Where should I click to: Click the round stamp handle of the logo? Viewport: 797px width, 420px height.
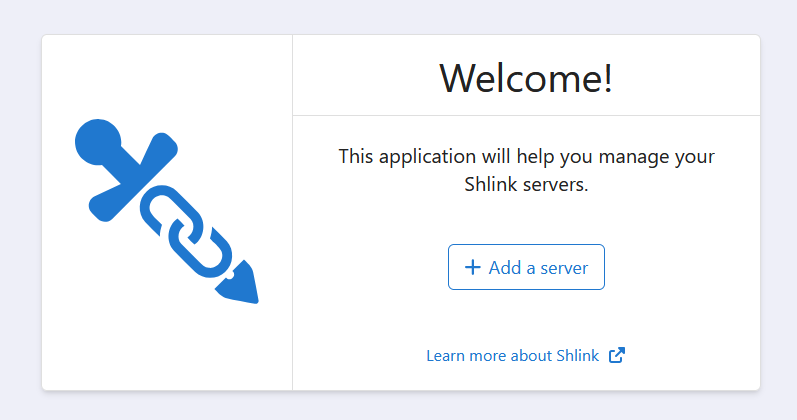[98, 142]
